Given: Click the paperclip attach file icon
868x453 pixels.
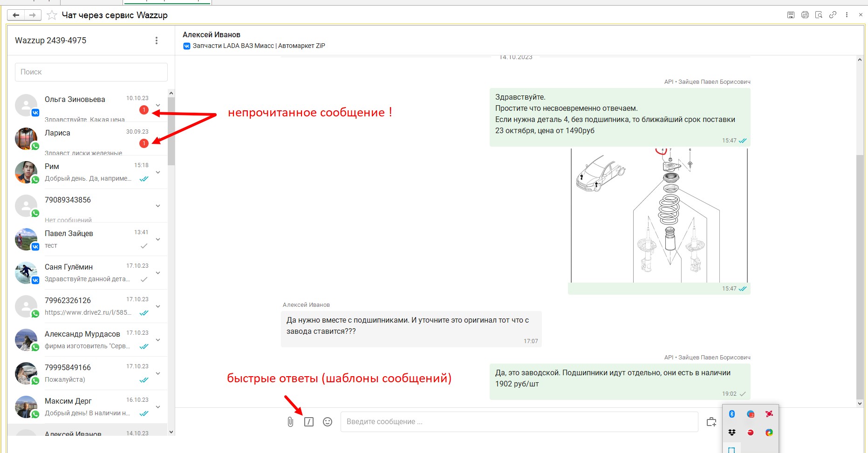Looking at the screenshot, I should point(290,422).
